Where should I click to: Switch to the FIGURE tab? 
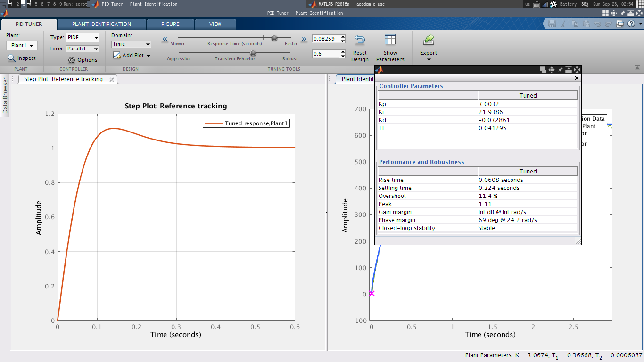tap(170, 24)
